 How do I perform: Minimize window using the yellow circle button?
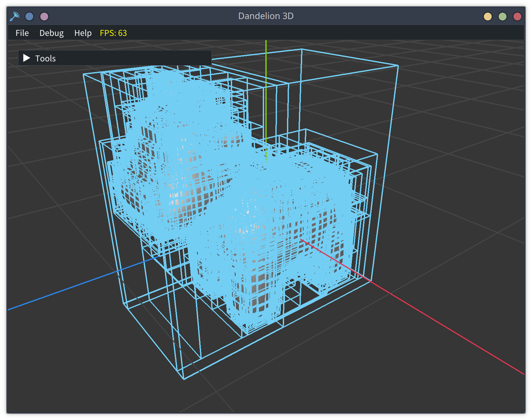tap(487, 16)
